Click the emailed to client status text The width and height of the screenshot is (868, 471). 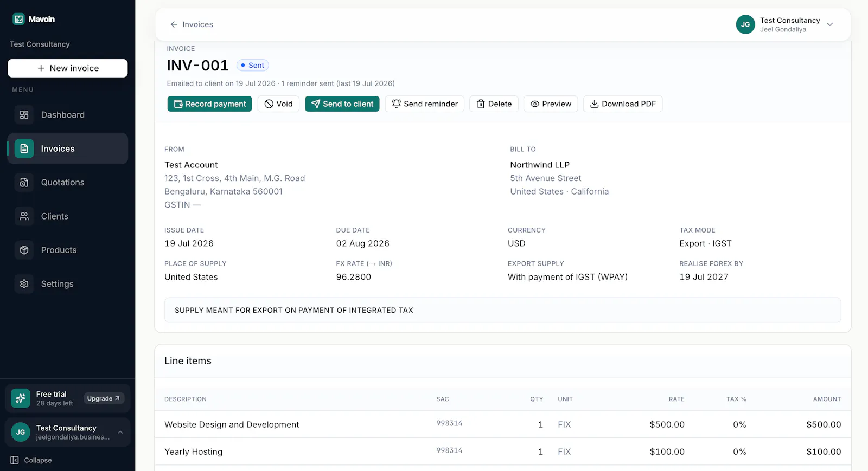click(280, 83)
